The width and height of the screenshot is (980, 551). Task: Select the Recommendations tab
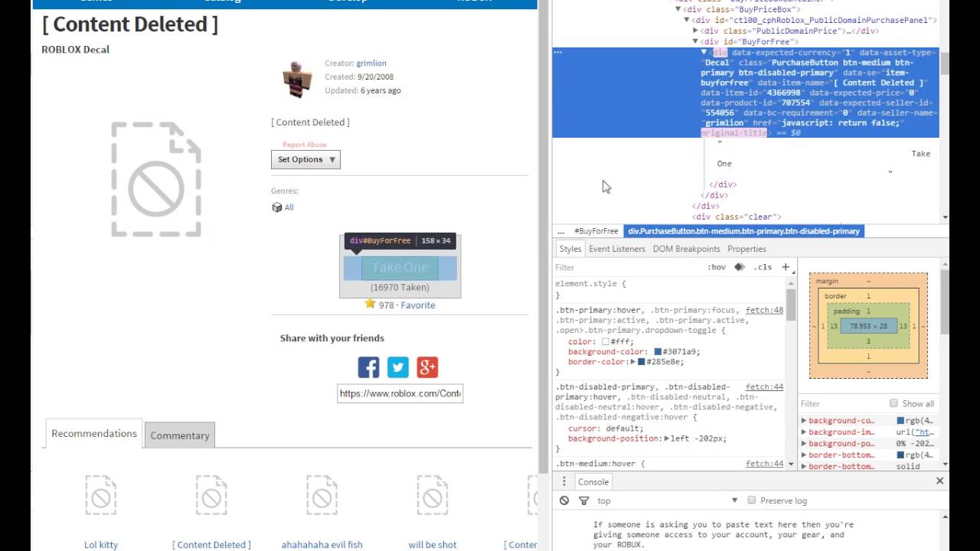pyautogui.click(x=94, y=433)
